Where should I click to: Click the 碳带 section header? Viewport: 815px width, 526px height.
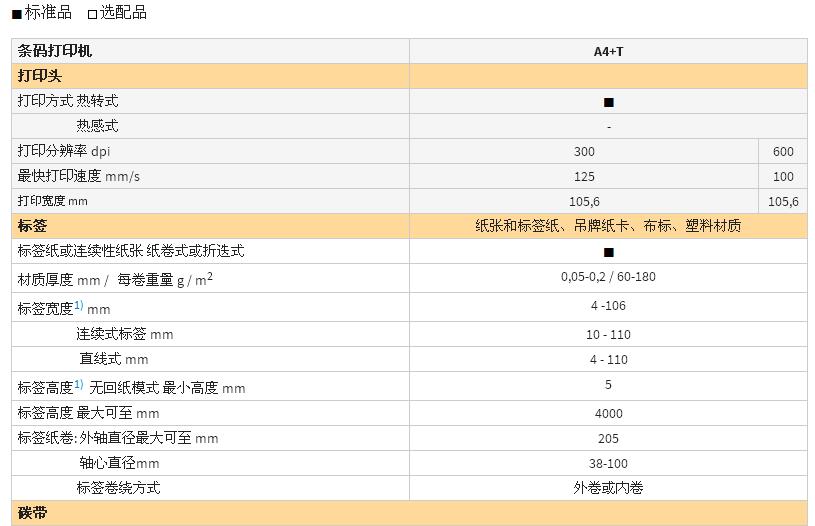[x=32, y=513]
